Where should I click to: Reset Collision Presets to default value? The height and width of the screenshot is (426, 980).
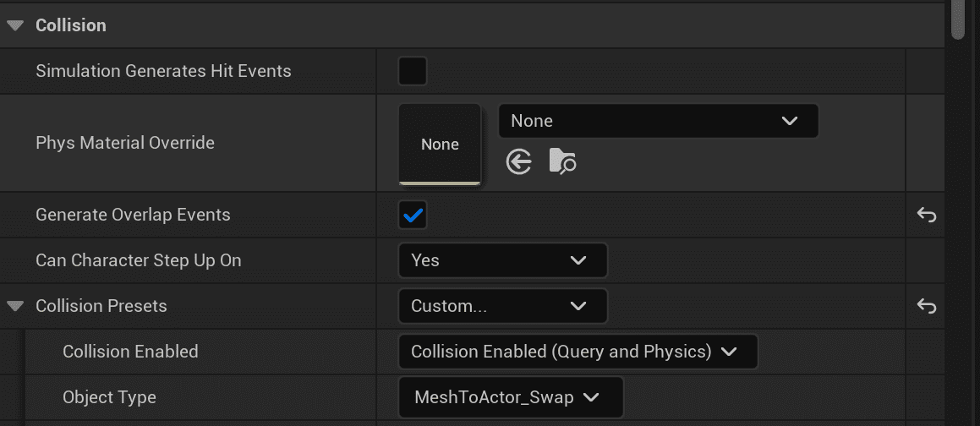tap(926, 306)
